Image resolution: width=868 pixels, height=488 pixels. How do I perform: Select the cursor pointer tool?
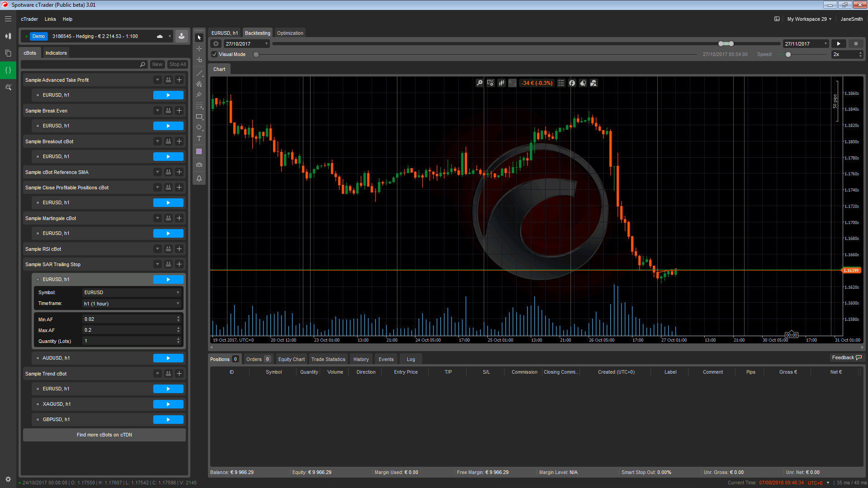pos(199,38)
